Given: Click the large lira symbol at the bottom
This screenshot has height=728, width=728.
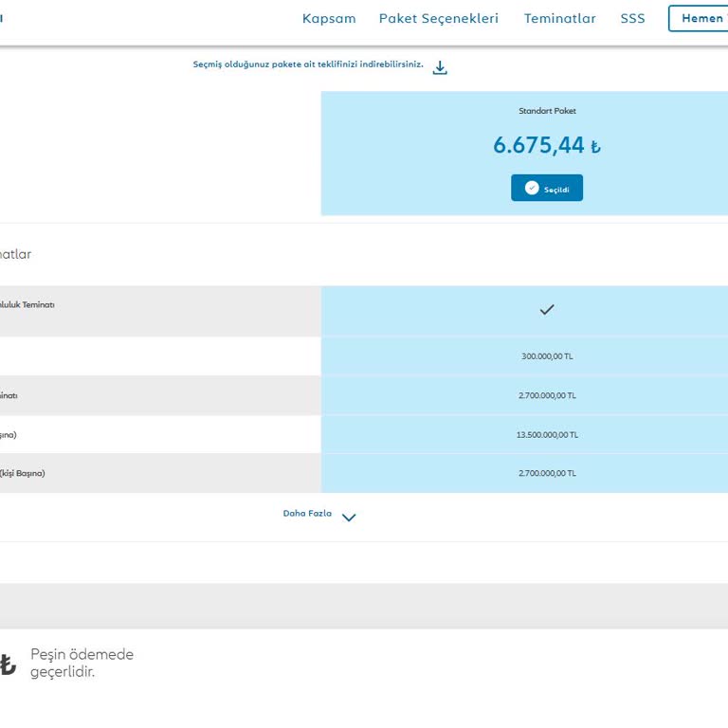Looking at the screenshot, I should tap(8, 664).
